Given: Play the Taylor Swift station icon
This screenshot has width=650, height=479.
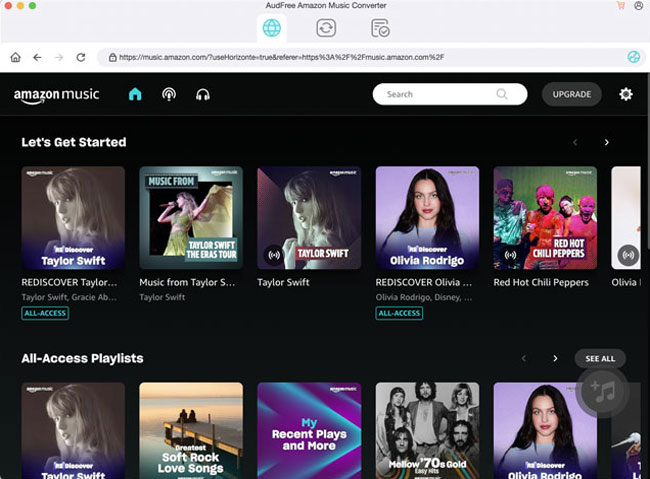Looking at the screenshot, I should [274, 255].
